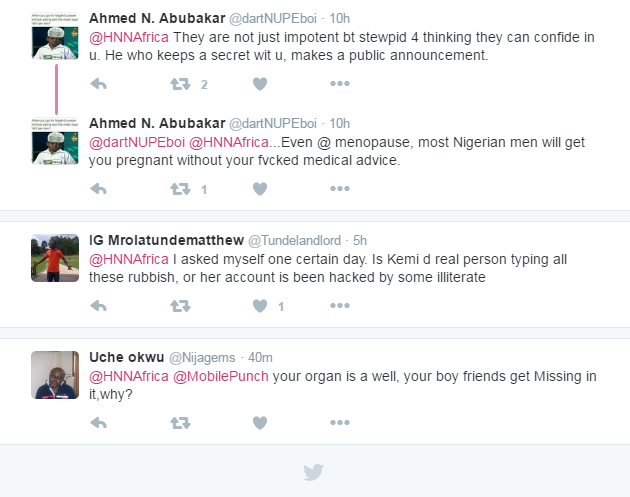This screenshot has height=497, width=630.
Task: Reply to Uche okwu's tweet
Action: click(99, 423)
